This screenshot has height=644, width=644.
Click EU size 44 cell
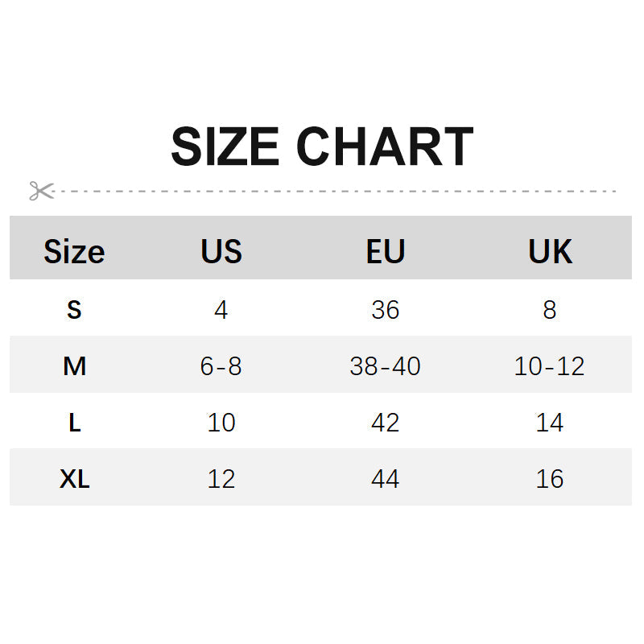coord(385,479)
